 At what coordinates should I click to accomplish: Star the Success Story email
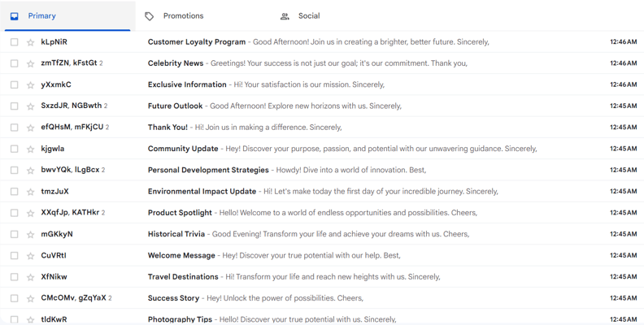pyautogui.click(x=31, y=298)
